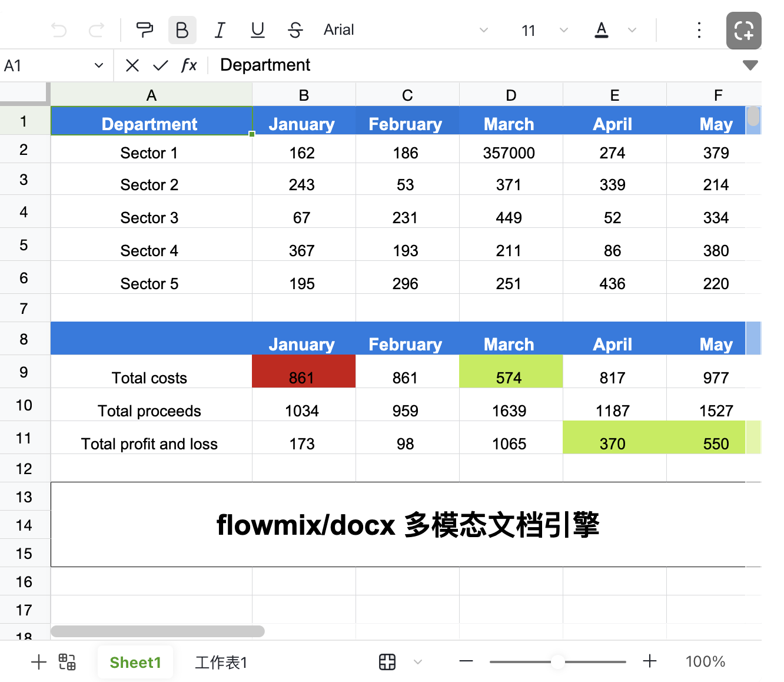This screenshot has height=682, width=784.
Task: Click the zoom slider handle
Action: coord(557,661)
